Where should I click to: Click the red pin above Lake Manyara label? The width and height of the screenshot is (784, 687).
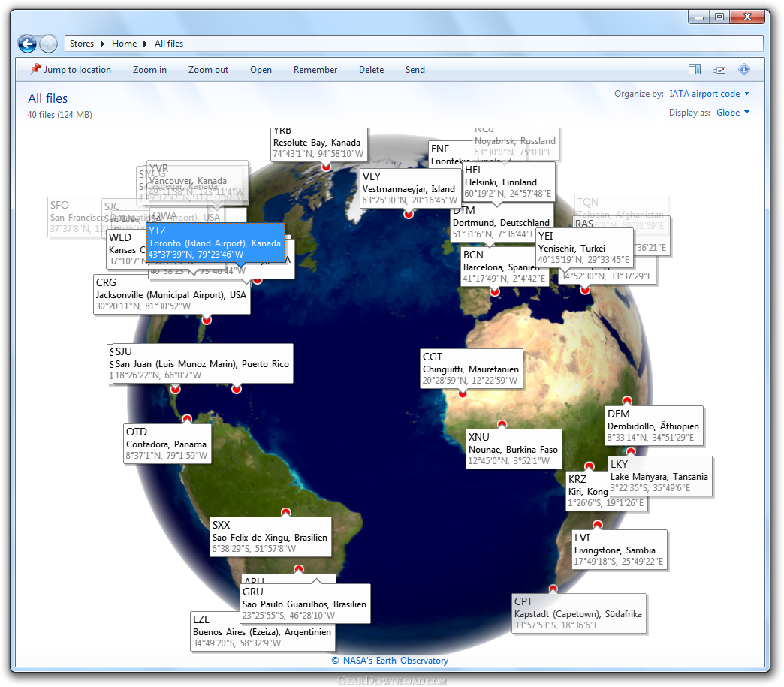tap(631, 451)
